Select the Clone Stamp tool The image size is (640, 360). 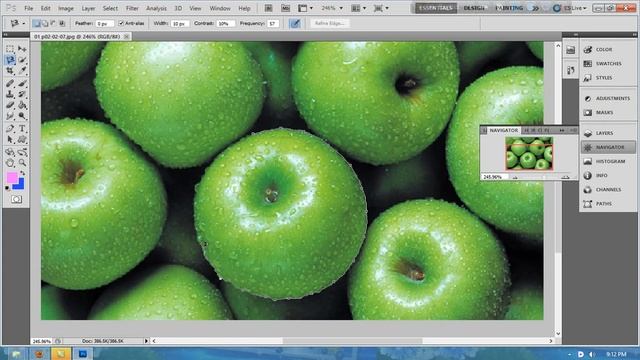click(x=10, y=94)
